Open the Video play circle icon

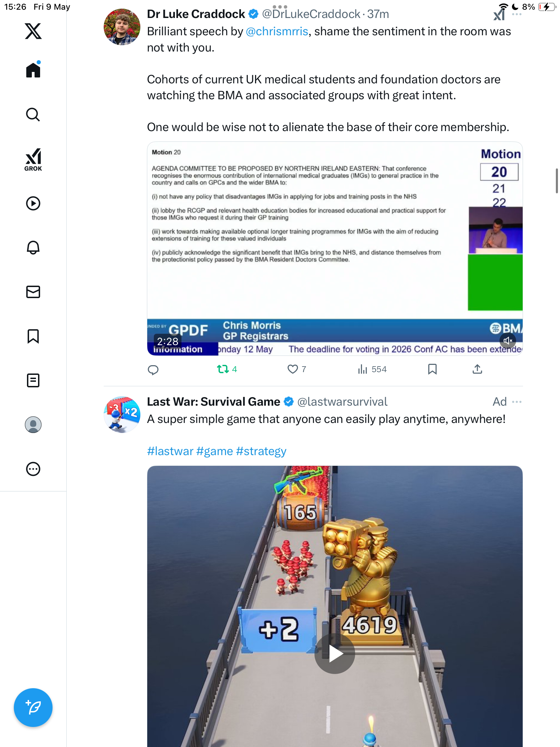pos(33,203)
